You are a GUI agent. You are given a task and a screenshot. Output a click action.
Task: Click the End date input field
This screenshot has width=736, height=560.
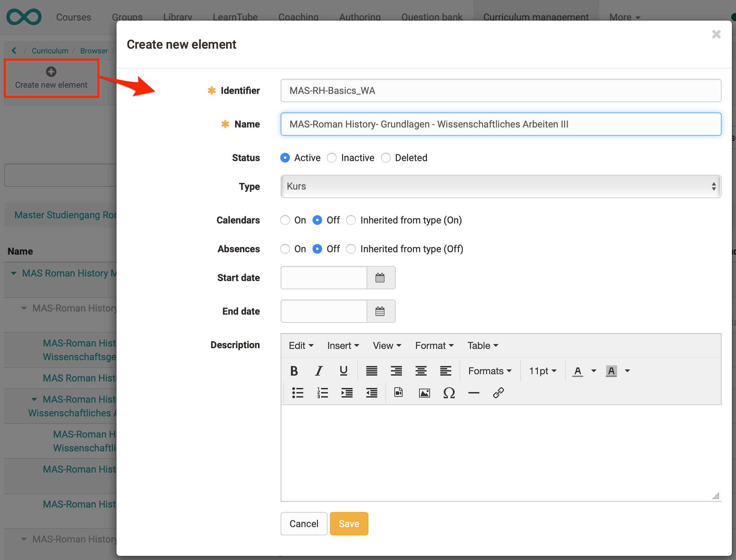[x=324, y=311]
